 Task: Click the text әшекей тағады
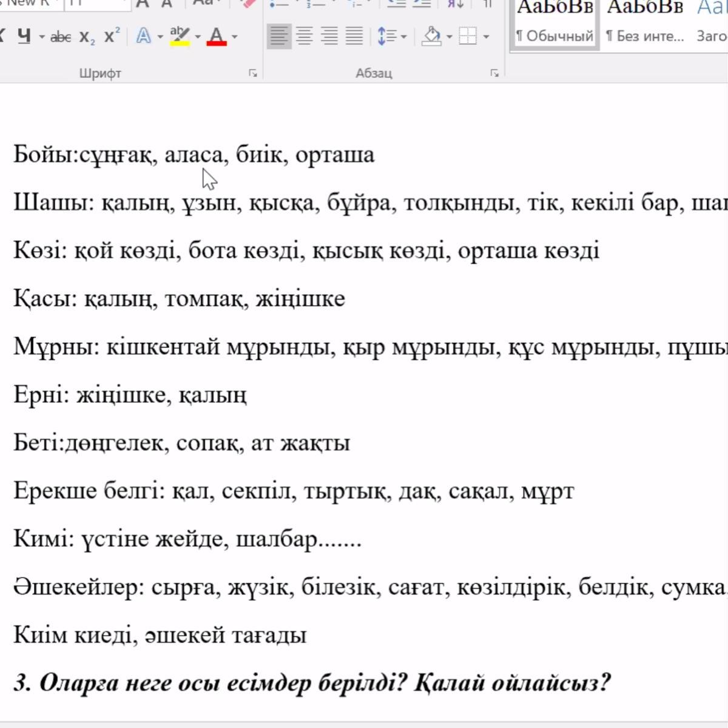click(226, 636)
